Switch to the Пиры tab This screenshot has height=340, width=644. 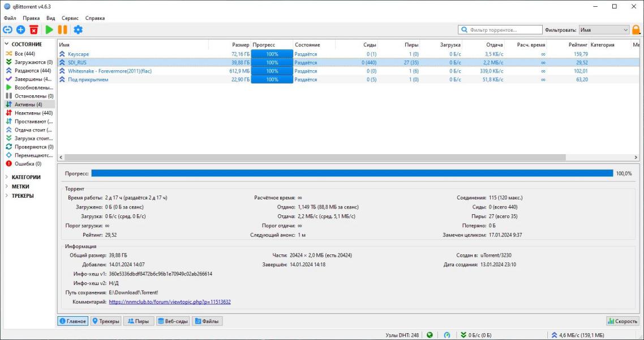[139, 321]
